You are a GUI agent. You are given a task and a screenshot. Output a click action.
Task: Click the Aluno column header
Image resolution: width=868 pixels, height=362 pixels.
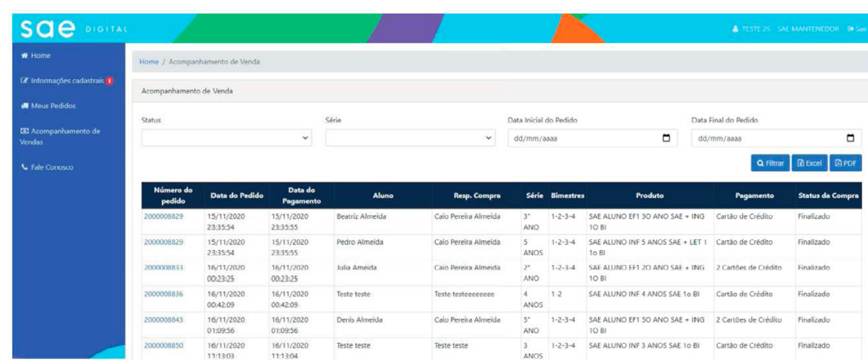coord(382,195)
